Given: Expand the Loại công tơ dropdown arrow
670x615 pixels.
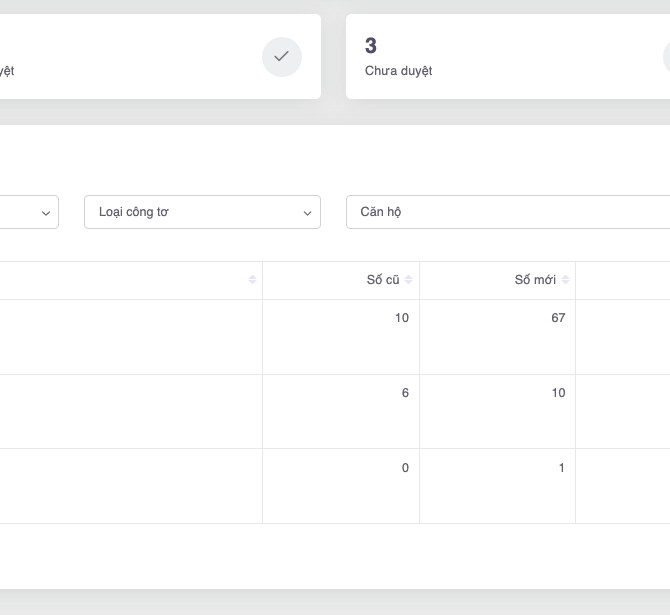Looking at the screenshot, I should tap(308, 213).
